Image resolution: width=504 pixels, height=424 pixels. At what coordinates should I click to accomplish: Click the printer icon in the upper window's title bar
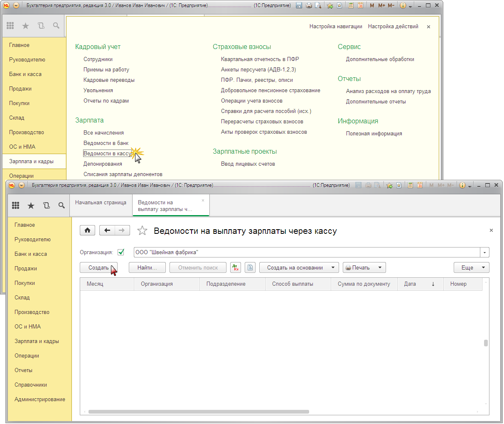pos(309,6)
